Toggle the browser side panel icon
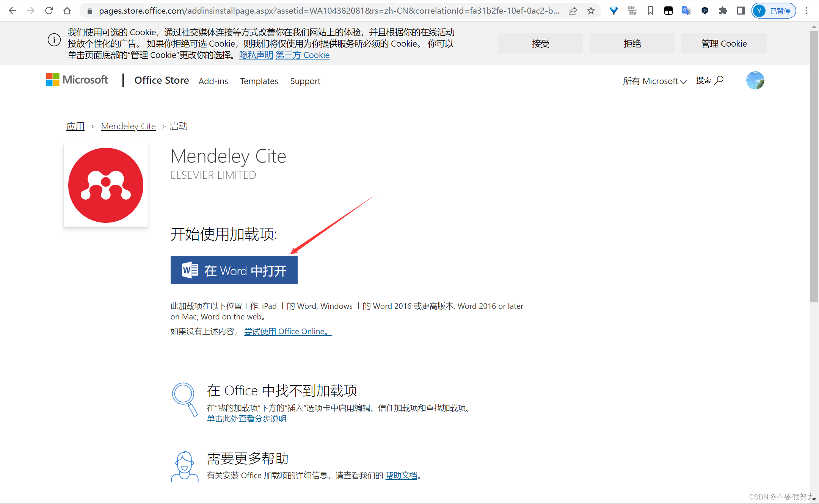This screenshot has height=504, width=819. pos(741,11)
